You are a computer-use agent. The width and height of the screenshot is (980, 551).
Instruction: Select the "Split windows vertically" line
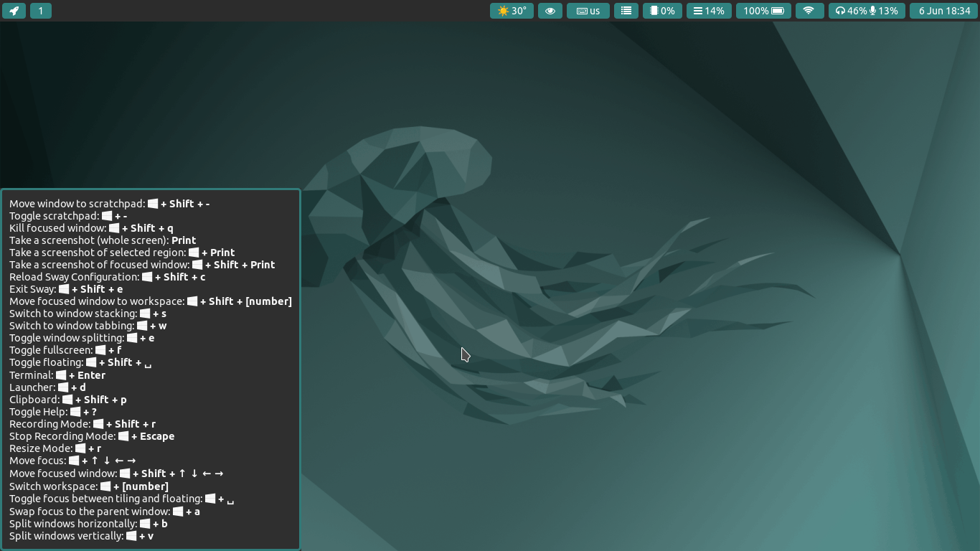[82, 536]
